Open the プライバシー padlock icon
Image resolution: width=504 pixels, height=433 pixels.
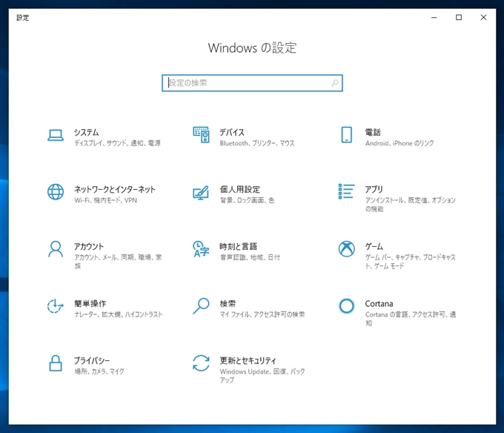pos(56,363)
